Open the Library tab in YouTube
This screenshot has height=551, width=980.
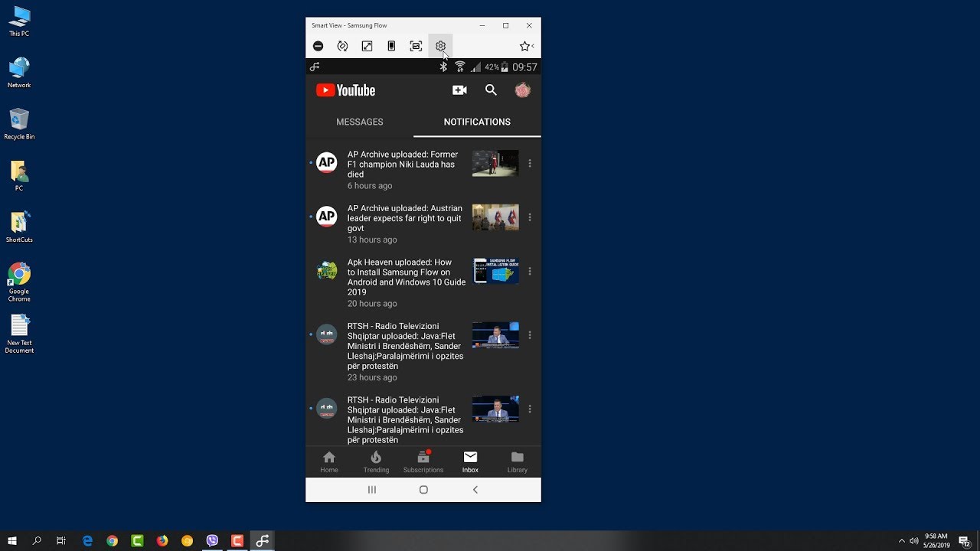[x=518, y=462]
